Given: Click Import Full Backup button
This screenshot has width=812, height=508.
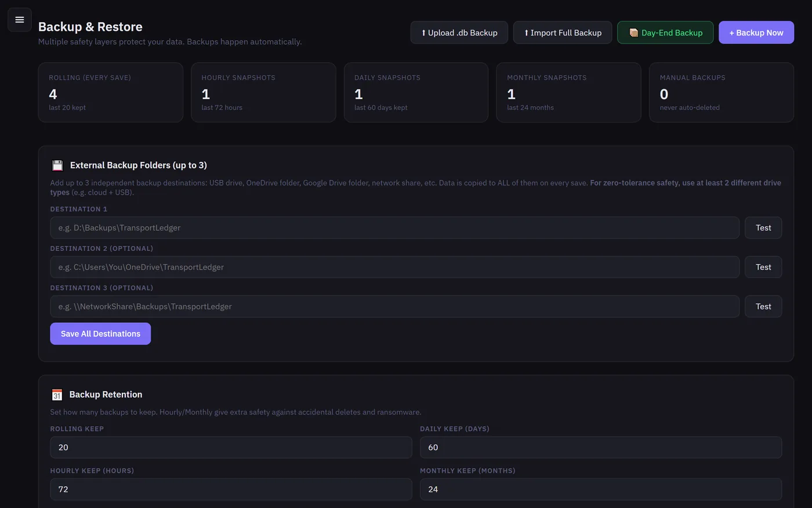Looking at the screenshot, I should (563, 33).
